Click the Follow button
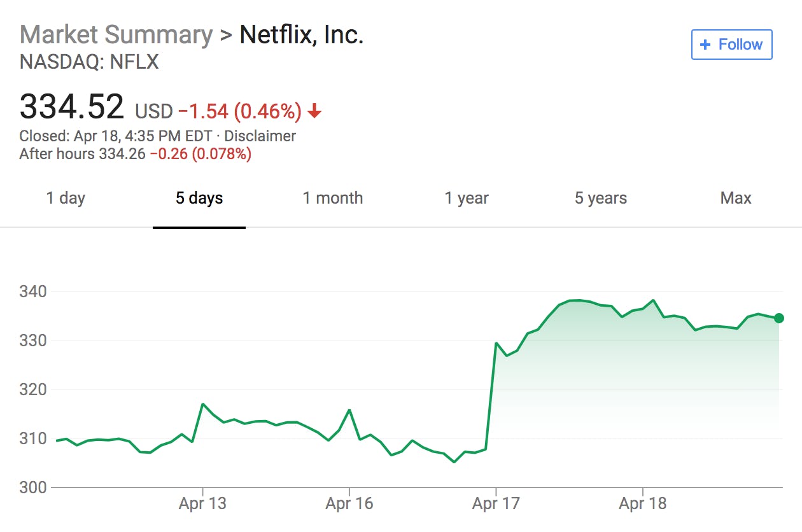 (x=731, y=45)
